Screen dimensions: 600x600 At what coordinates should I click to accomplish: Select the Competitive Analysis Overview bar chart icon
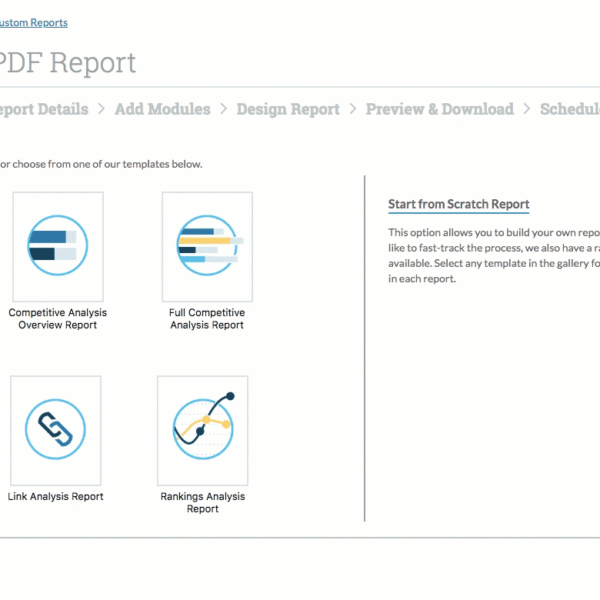(x=57, y=246)
